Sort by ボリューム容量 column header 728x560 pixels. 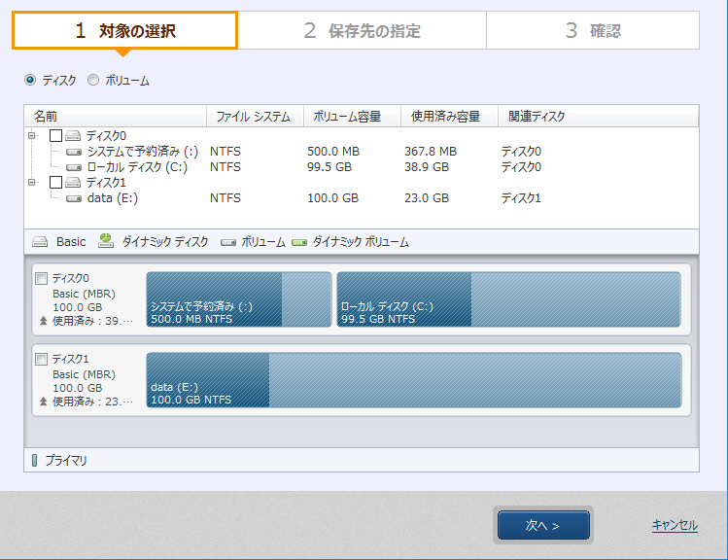click(352, 116)
